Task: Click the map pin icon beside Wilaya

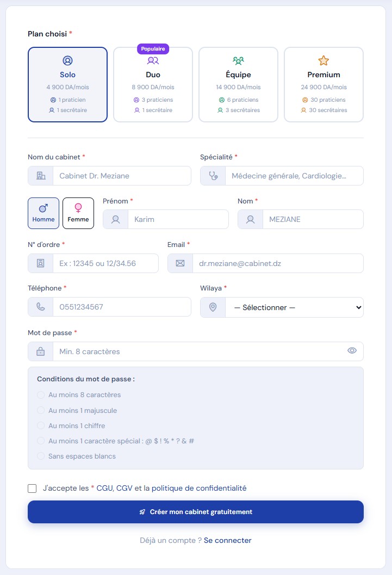Action: 213,307
